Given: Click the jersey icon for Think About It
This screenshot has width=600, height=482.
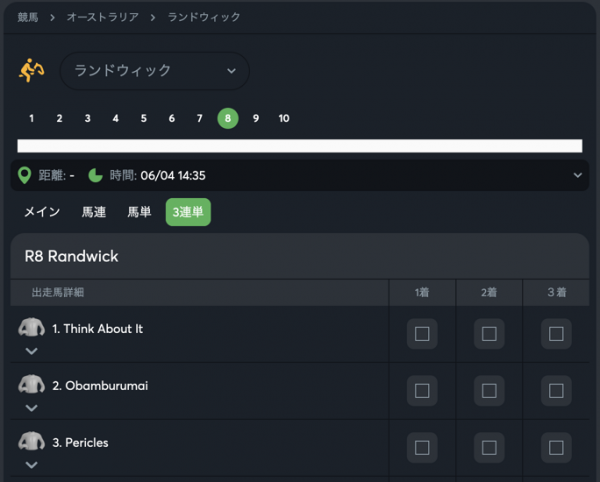Looking at the screenshot, I should (x=31, y=327).
